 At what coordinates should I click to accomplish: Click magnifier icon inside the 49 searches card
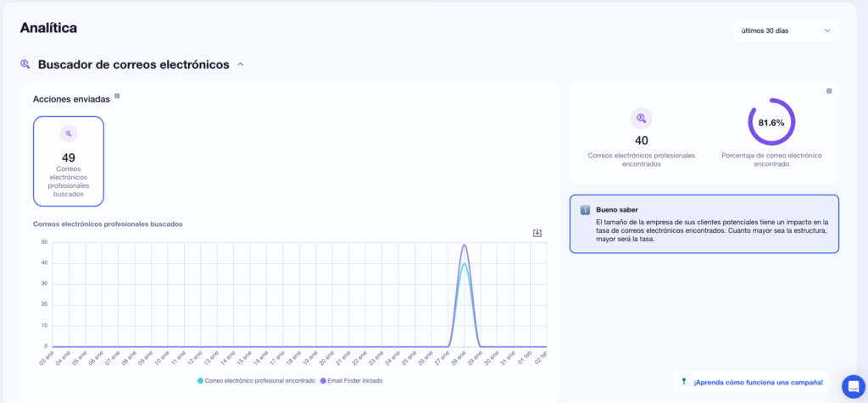[x=69, y=134]
